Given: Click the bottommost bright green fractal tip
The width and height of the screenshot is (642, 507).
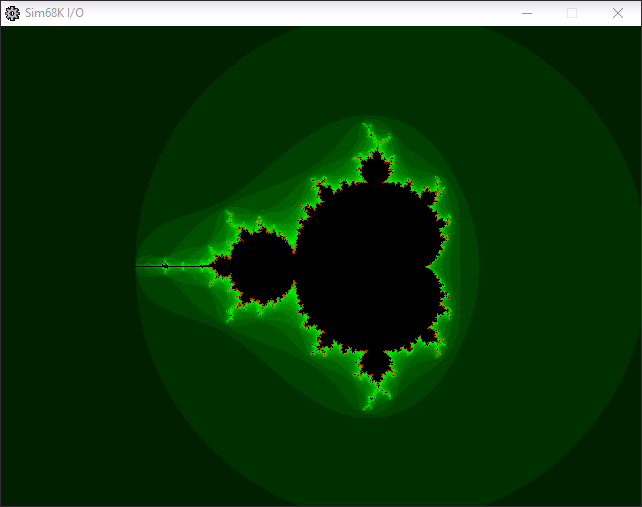Looking at the screenshot, I should click(x=369, y=407).
